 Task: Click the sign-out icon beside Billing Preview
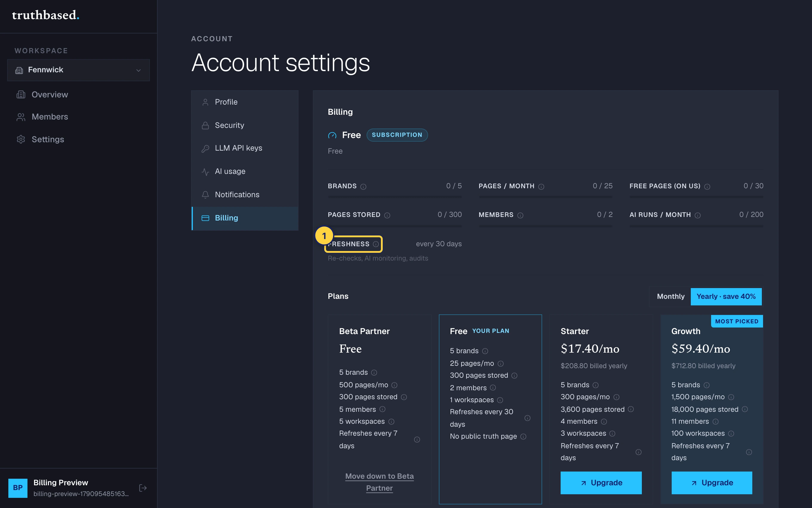click(143, 488)
